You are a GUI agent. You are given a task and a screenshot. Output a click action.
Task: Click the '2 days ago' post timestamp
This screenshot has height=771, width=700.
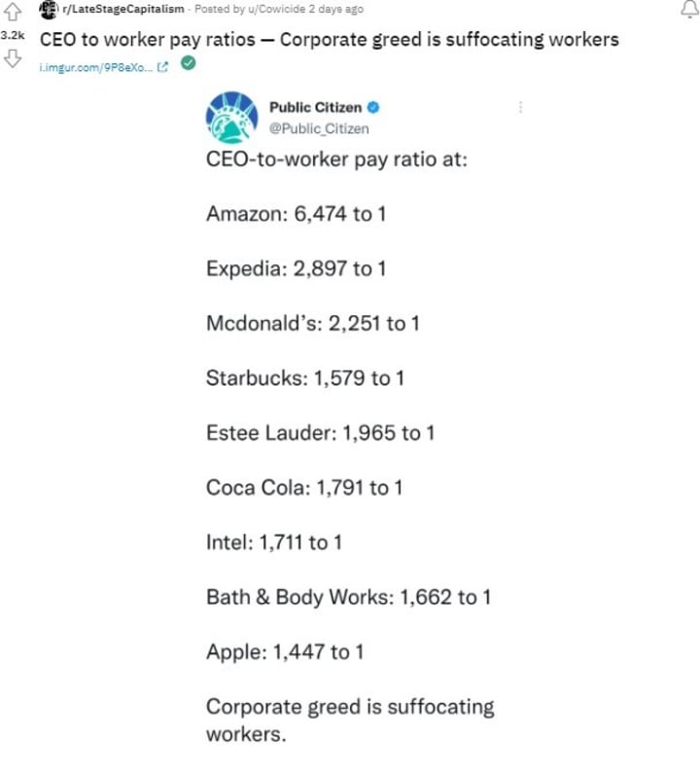pos(336,9)
